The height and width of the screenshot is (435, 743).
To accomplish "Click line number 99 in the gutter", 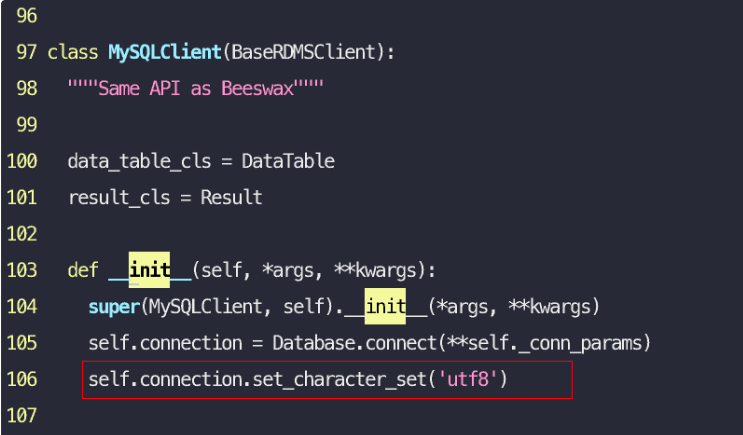I will (27, 125).
